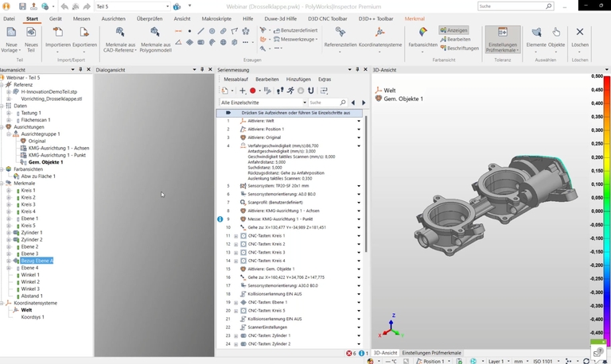Open the Messwerkzeuge dropdown

tap(295, 39)
